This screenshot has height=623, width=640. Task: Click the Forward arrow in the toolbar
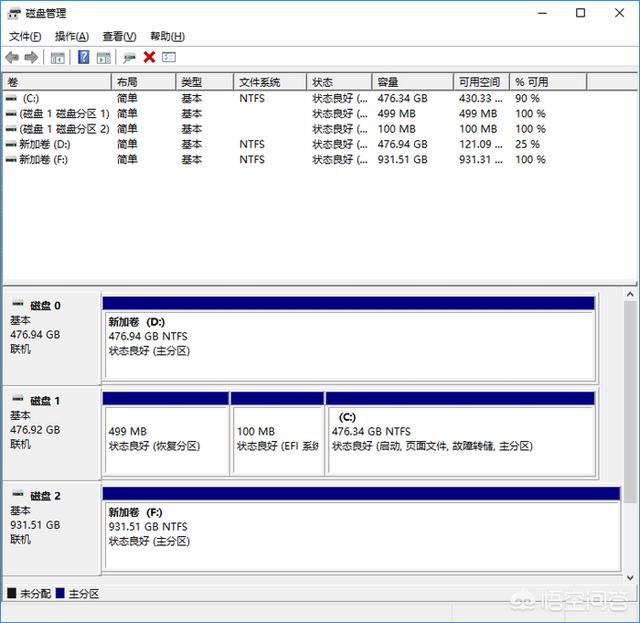[x=31, y=58]
